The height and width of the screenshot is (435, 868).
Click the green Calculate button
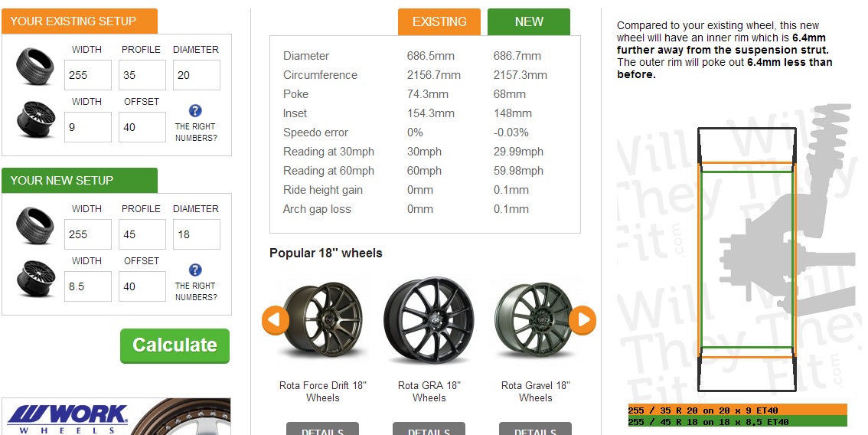[175, 346]
